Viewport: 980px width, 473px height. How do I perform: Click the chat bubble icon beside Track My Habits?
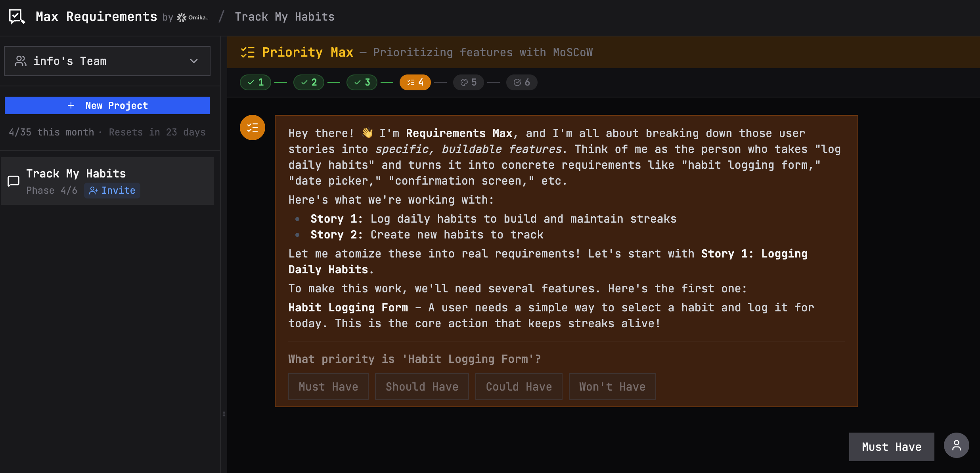13,181
